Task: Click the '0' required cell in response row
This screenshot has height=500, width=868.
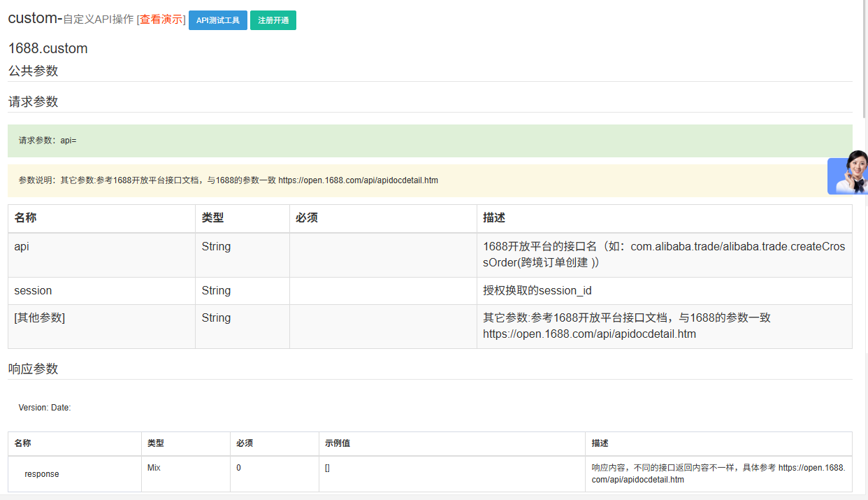Action: (275, 474)
